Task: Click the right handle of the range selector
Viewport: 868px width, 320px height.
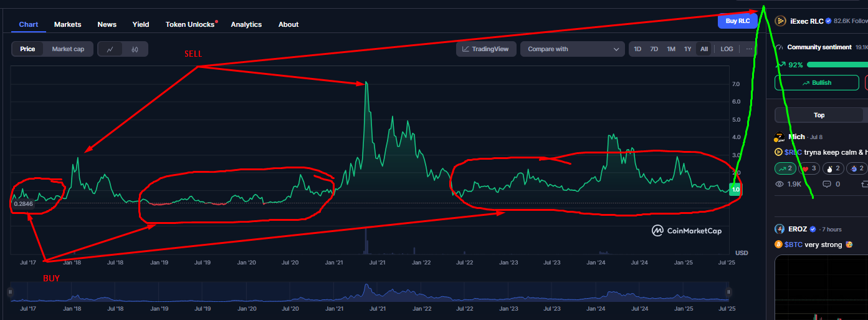Action: (728, 292)
